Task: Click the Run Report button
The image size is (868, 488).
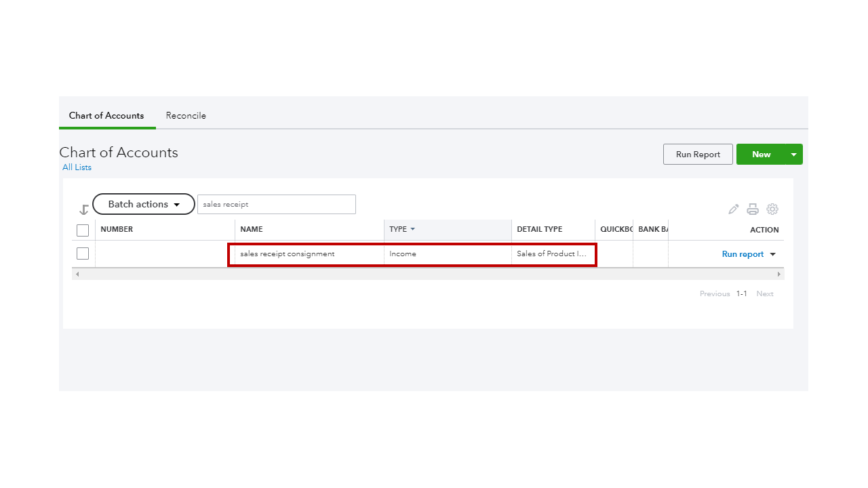Action: pos(698,154)
